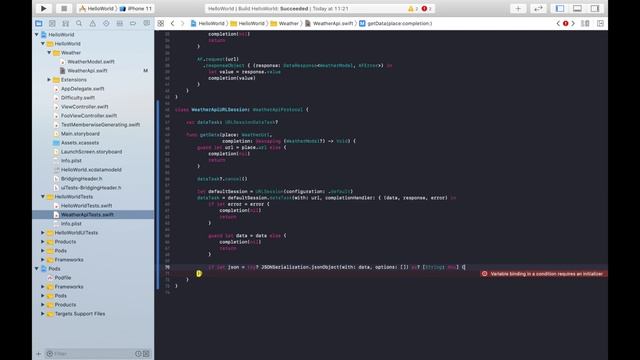This screenshot has height=360, width=640.
Task: Open code review with the arrows button
Action: pyautogui.click(x=538, y=8)
